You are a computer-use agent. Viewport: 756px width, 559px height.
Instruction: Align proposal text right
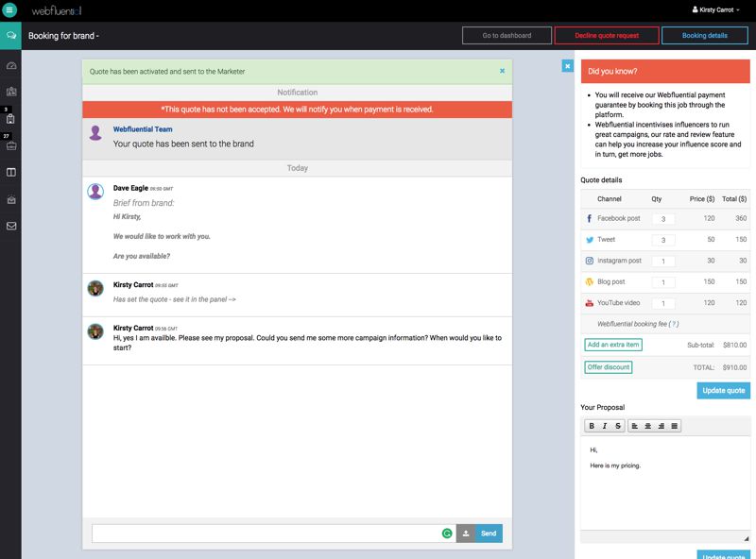pyautogui.click(x=661, y=426)
